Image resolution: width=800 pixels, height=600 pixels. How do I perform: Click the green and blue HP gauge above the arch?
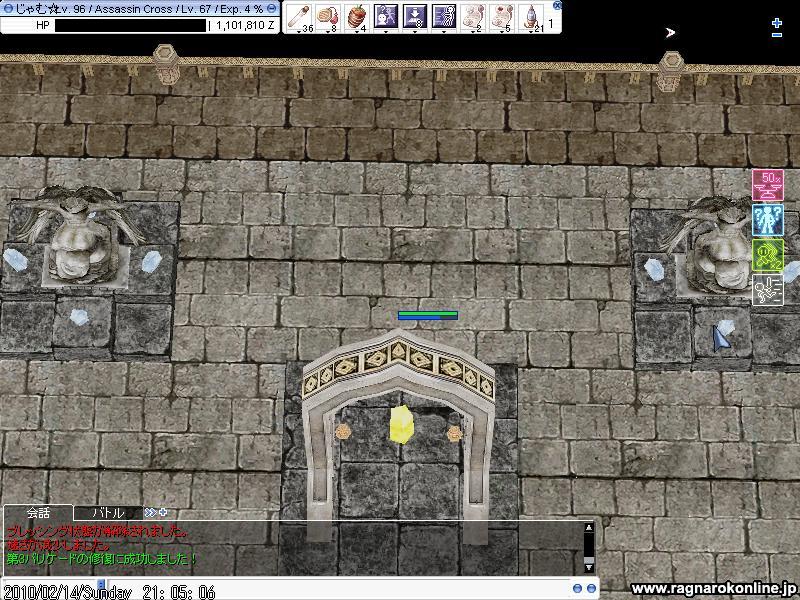click(x=428, y=316)
